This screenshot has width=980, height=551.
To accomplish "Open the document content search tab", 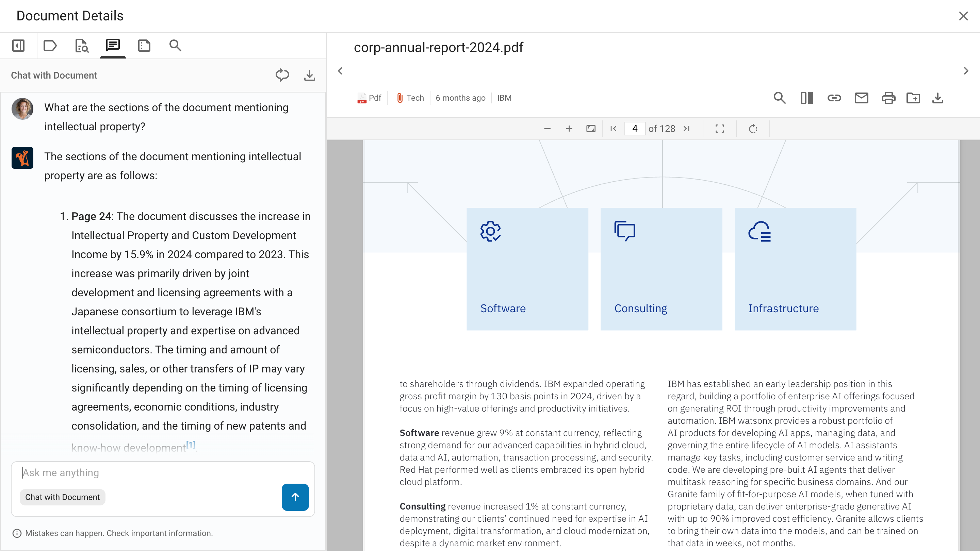I will click(81, 46).
